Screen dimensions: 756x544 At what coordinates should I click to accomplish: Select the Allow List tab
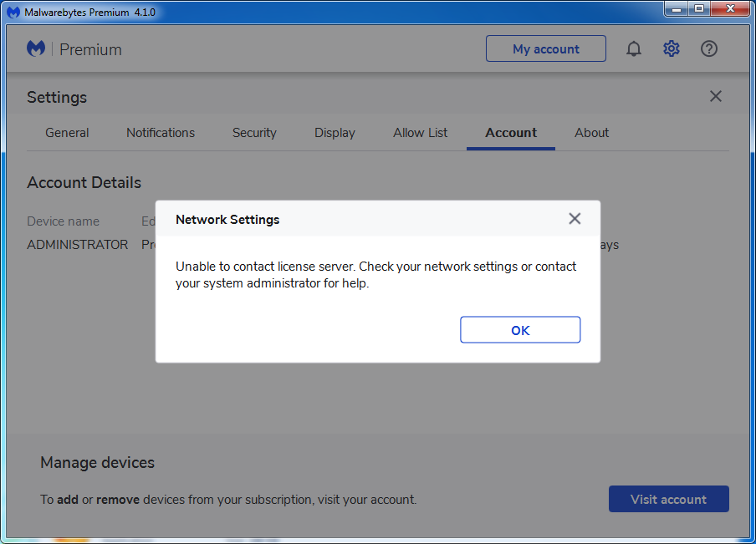point(420,133)
